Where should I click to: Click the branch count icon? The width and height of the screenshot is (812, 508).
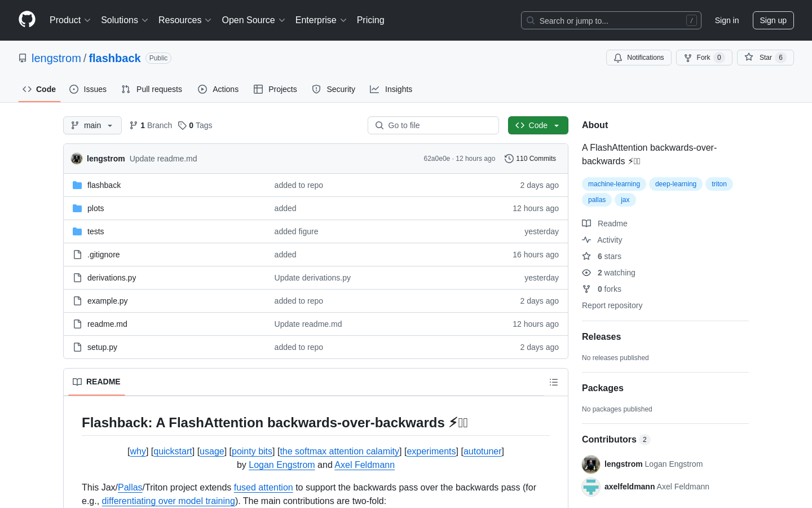[134, 125]
